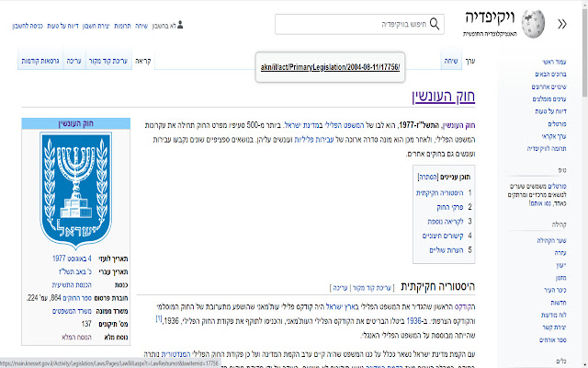This screenshot has width=588, height=368.
Task: Open the ארץ ישראל link in the history section
Action: click(x=340, y=306)
